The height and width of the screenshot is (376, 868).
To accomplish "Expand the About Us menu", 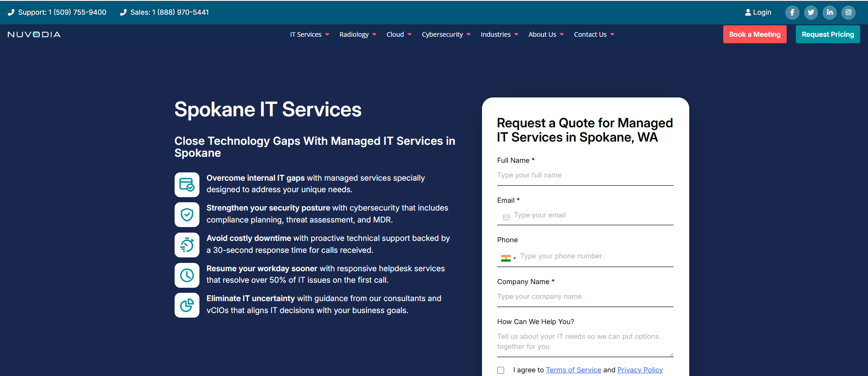I will (x=546, y=34).
